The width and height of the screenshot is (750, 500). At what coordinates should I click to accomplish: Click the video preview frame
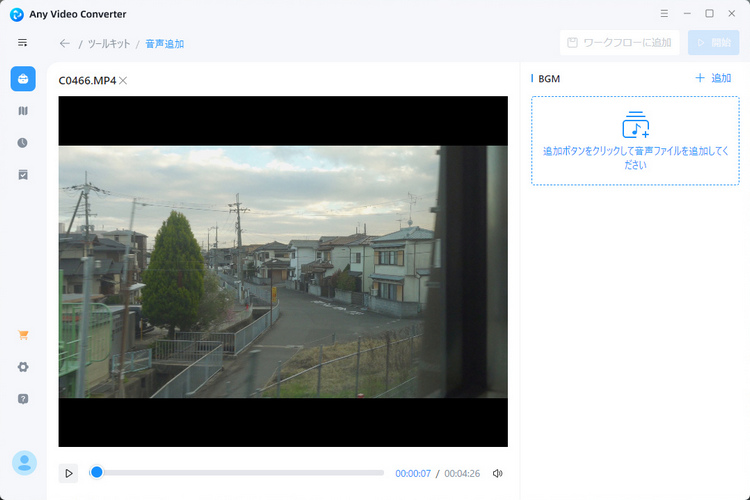(283, 271)
